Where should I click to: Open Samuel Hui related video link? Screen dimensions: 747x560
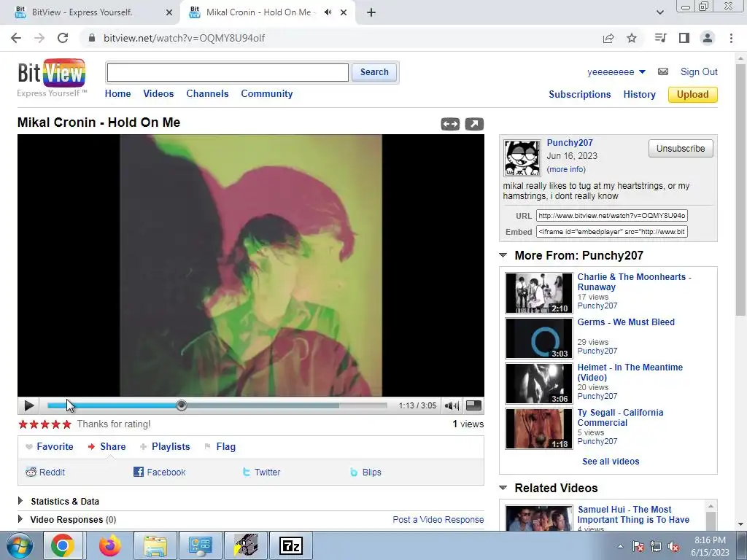click(634, 515)
